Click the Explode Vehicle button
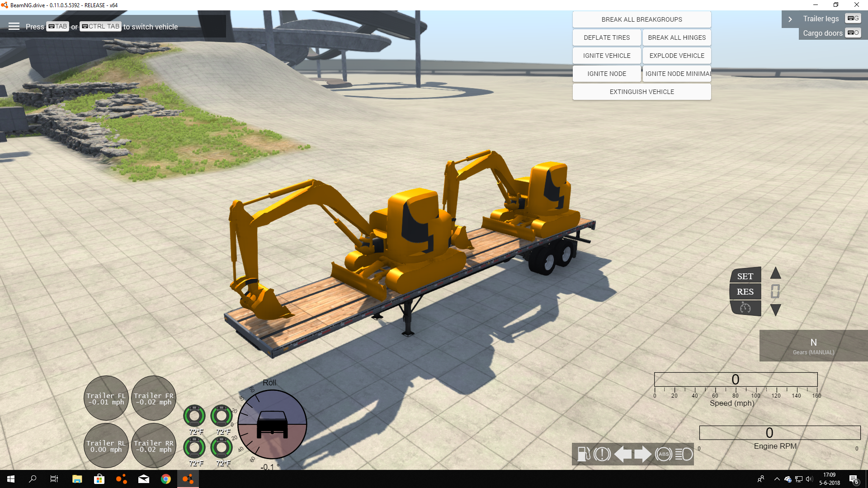Screen dimensions: 868x488 coord(676,56)
